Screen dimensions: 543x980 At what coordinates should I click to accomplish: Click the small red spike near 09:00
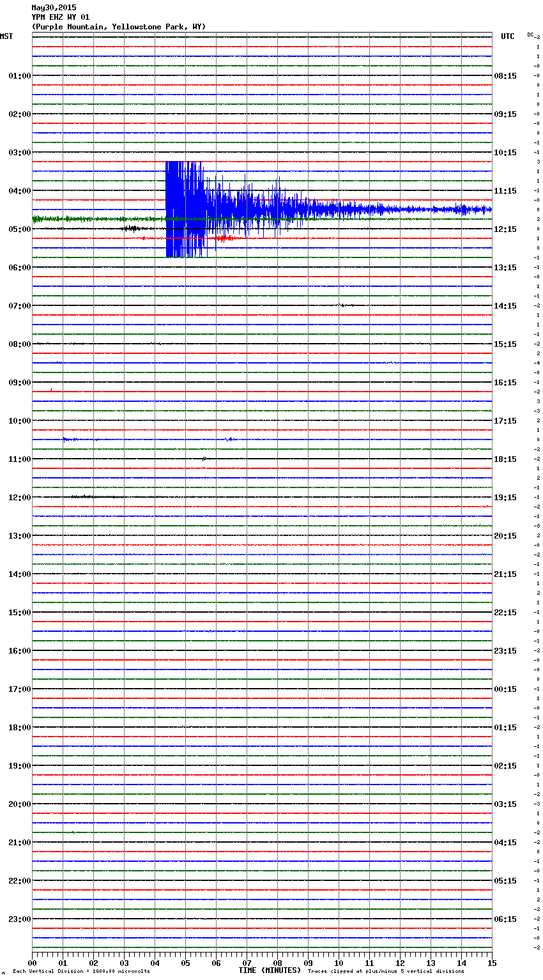point(51,389)
